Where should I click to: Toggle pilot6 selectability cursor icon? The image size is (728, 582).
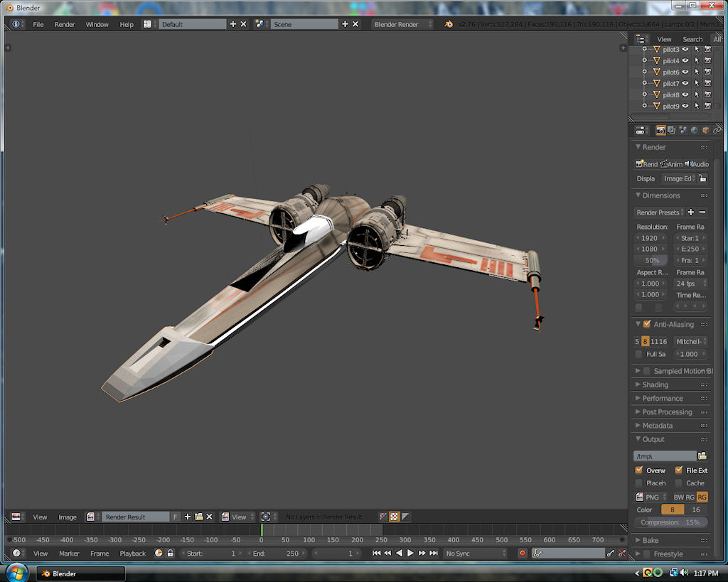click(697, 72)
